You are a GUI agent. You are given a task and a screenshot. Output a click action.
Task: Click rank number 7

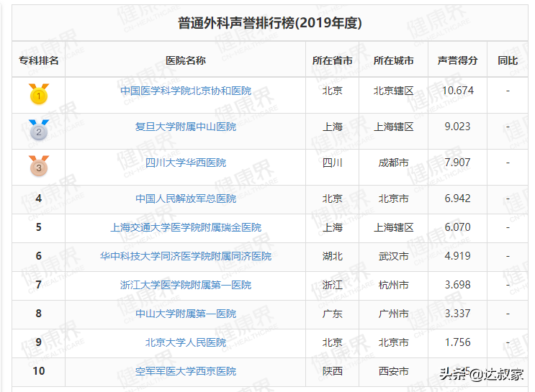click(39, 285)
